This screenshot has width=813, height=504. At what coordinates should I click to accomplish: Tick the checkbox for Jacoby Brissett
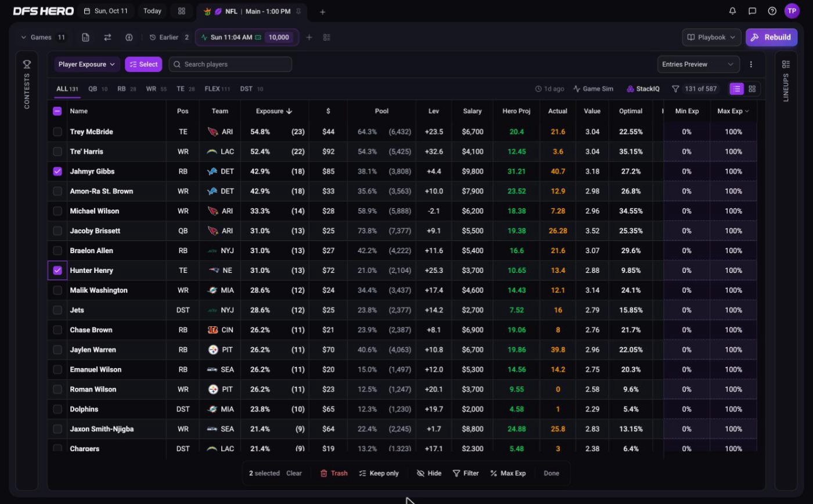click(57, 231)
